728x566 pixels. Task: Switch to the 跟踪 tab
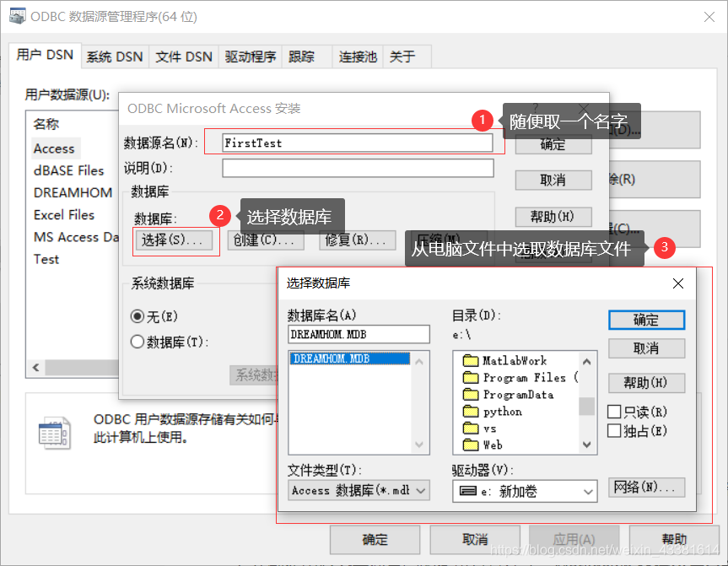(x=306, y=57)
